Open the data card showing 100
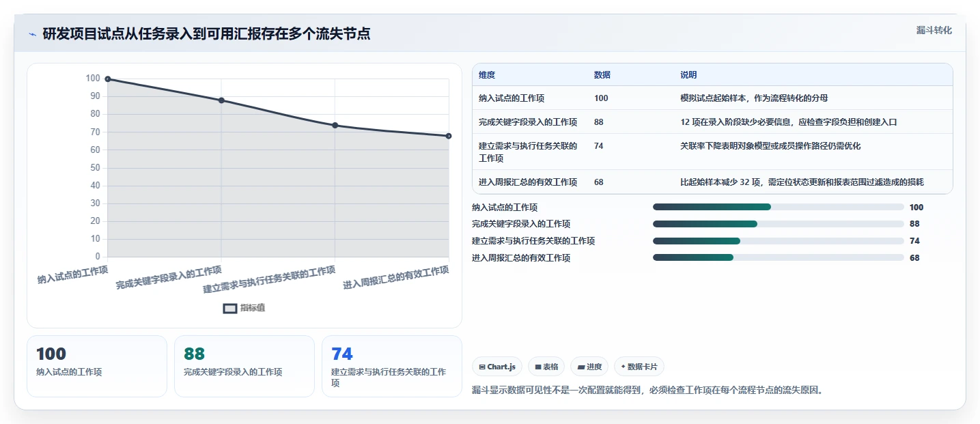This screenshot has height=424, width=980. (x=97, y=366)
